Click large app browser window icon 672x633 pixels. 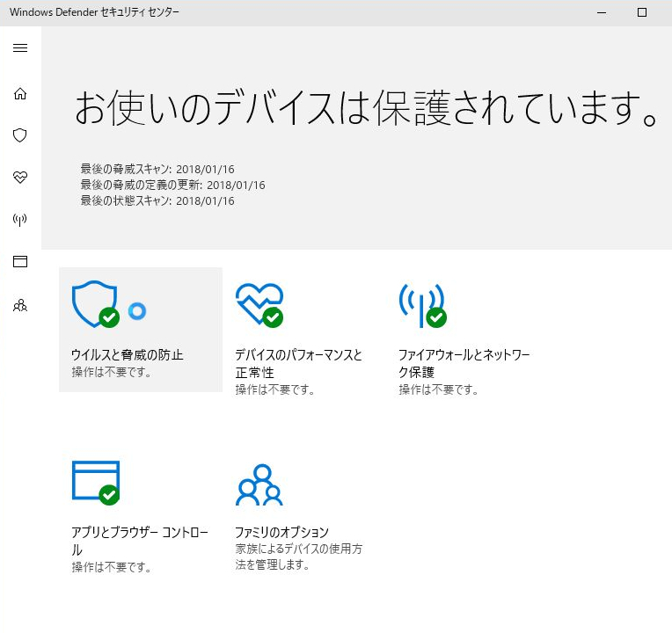point(96,483)
